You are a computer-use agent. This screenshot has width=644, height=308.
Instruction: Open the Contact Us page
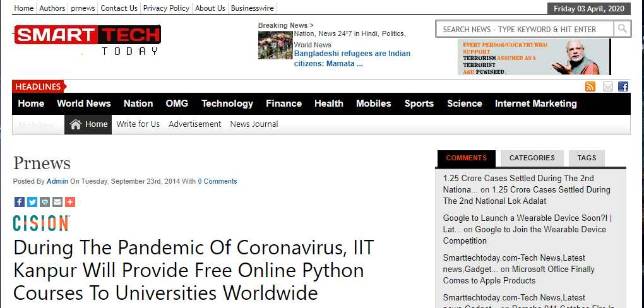(119, 8)
